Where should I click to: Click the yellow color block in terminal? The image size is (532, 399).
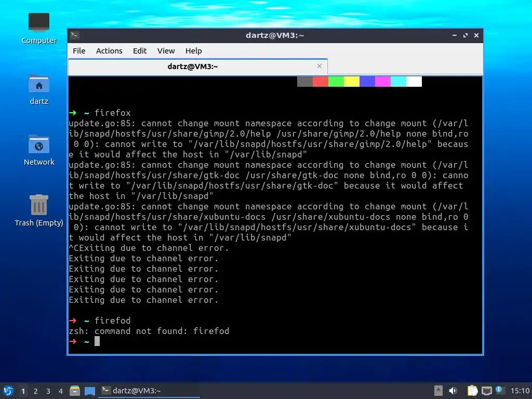click(x=352, y=82)
